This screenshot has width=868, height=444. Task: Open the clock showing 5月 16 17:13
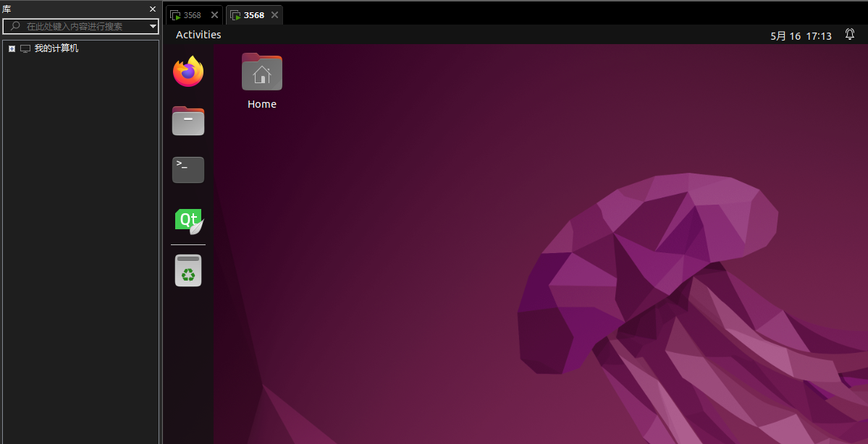click(801, 36)
